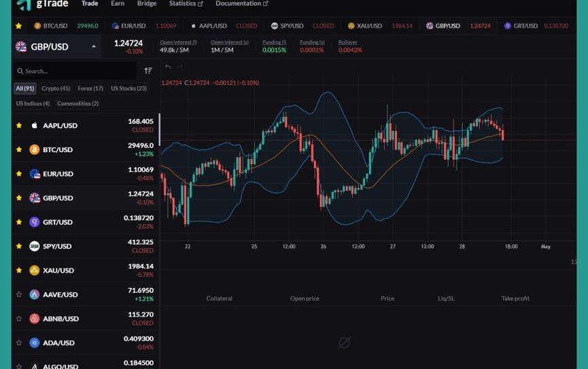Filter pairs by Forex (17)

click(x=90, y=88)
